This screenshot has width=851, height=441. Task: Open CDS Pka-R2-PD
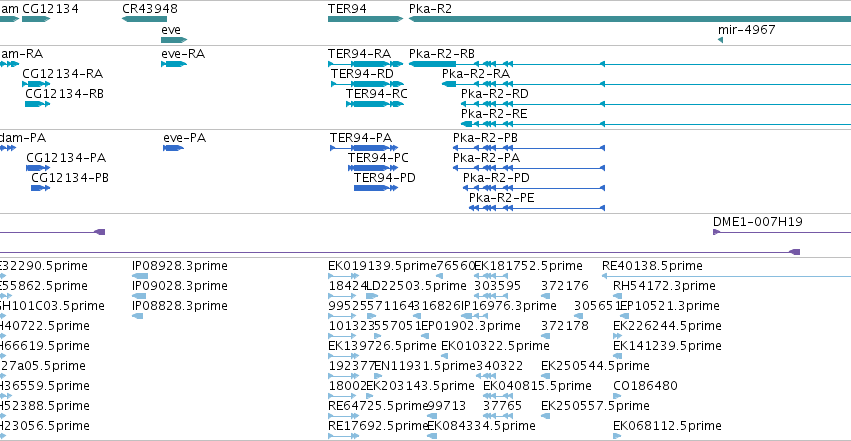point(534,188)
